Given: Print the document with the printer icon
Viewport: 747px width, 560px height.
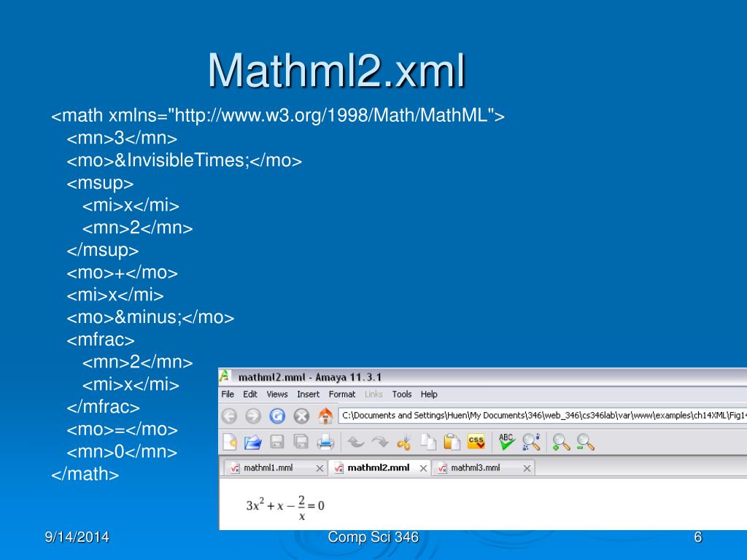Looking at the screenshot, I should click(x=325, y=442).
